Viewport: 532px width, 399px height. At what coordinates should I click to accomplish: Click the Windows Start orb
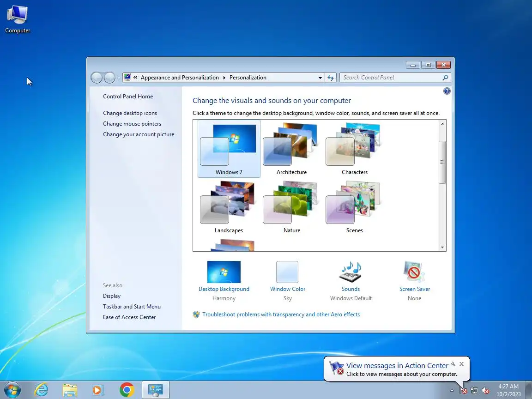(12, 390)
